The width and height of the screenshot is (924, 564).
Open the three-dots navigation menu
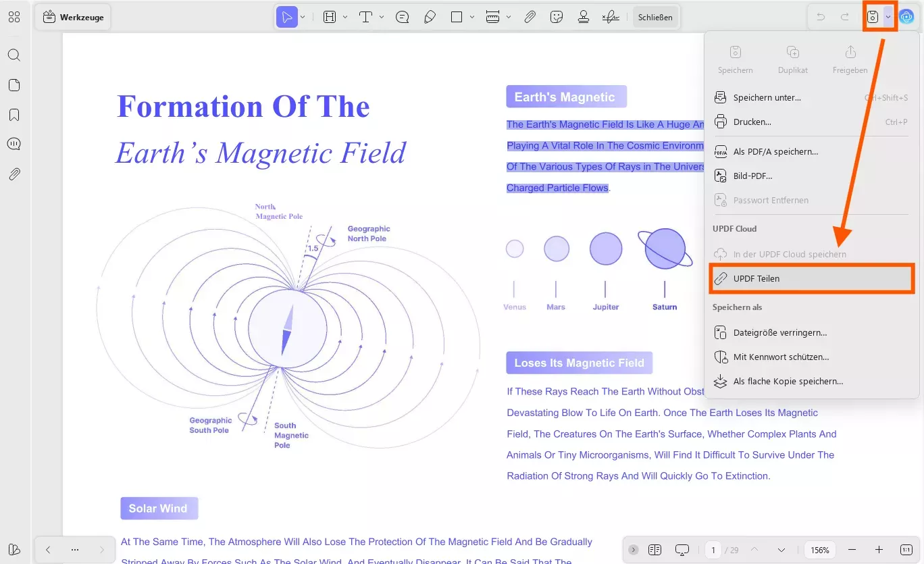click(x=75, y=550)
